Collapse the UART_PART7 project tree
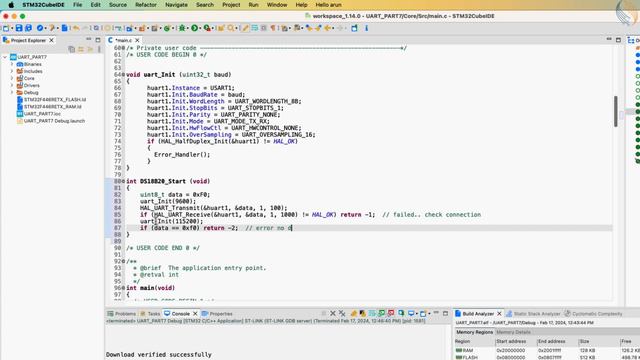The image size is (640, 360). (x=5, y=57)
